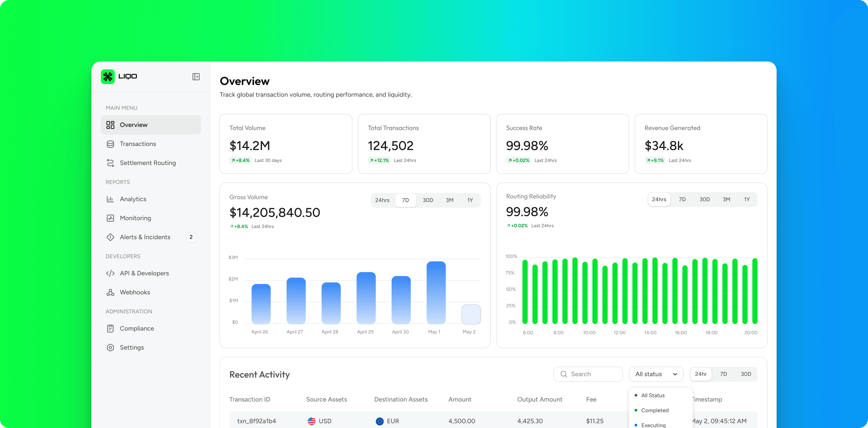Navigate to Monitoring

pyautogui.click(x=151, y=218)
